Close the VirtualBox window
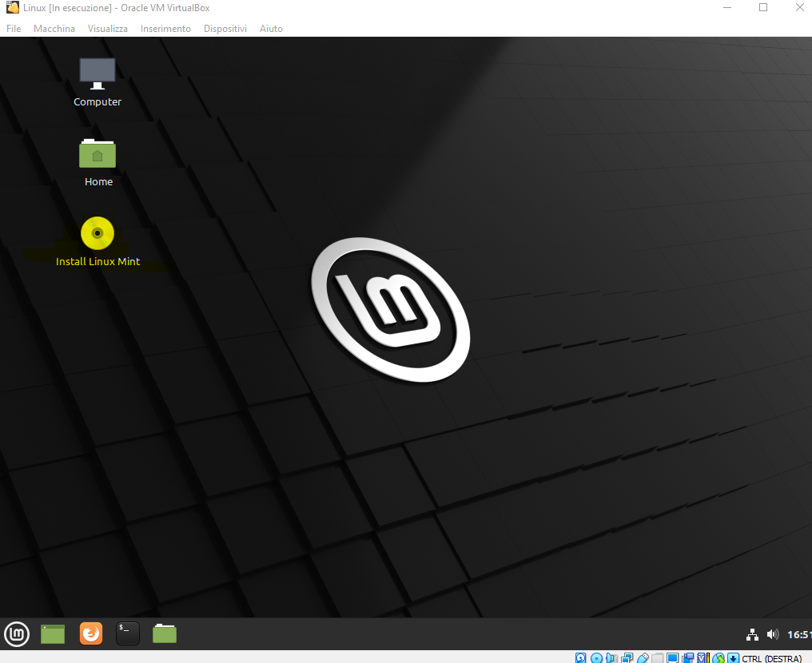The width and height of the screenshot is (812, 663). 799,8
